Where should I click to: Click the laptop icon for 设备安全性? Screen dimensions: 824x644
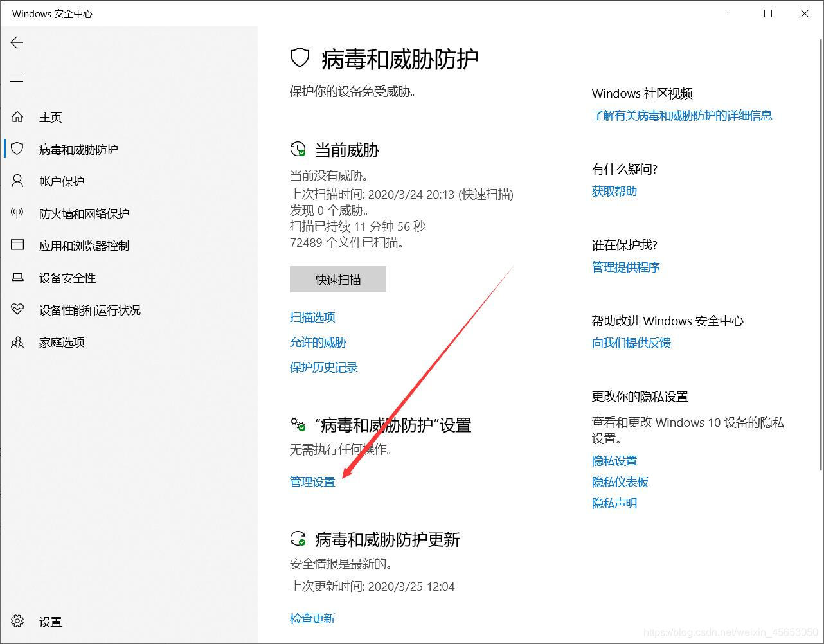(x=17, y=278)
